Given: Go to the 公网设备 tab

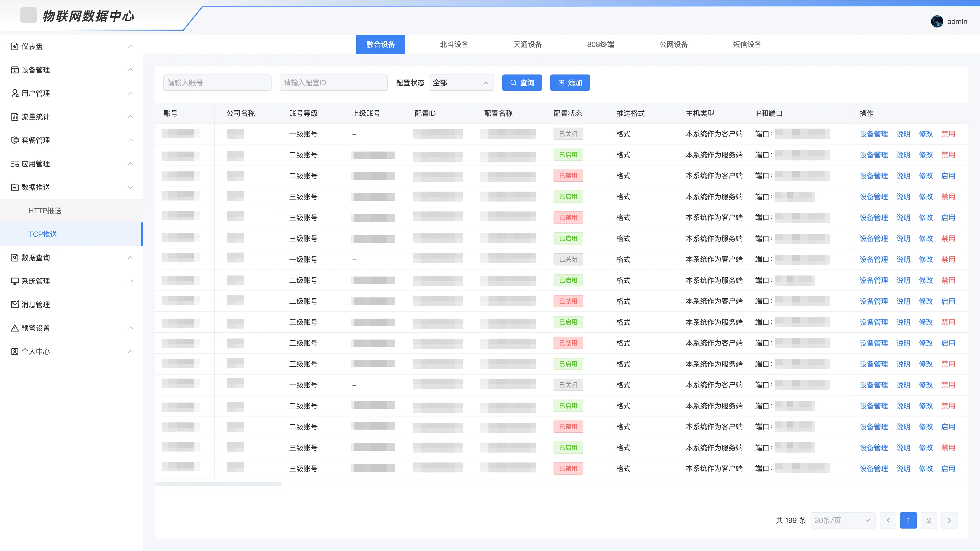Looking at the screenshot, I should 674,44.
